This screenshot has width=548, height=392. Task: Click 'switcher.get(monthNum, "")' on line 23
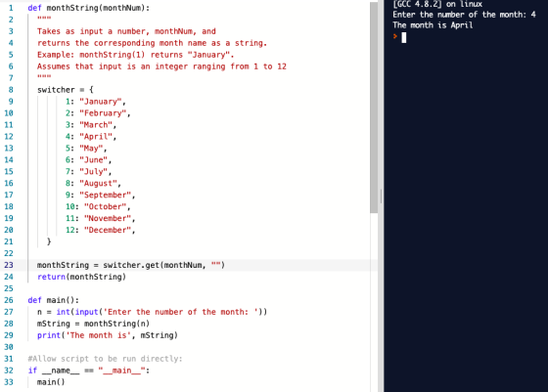click(164, 265)
